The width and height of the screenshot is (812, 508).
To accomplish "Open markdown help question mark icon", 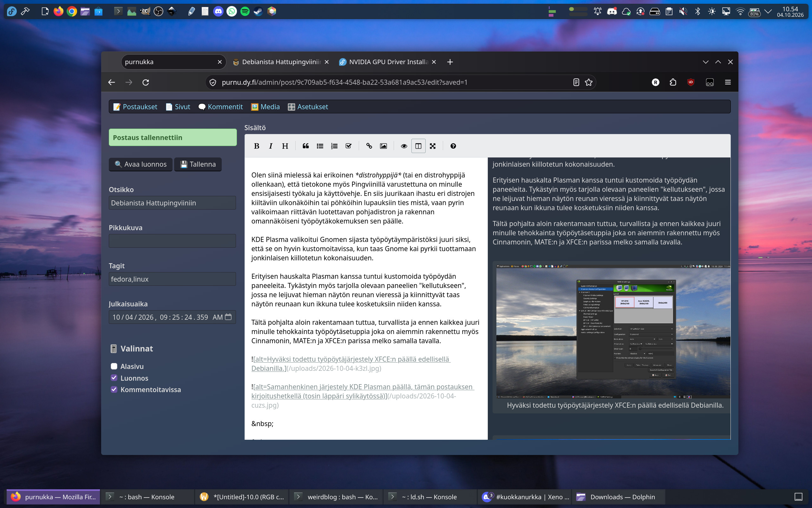I will coord(453,146).
